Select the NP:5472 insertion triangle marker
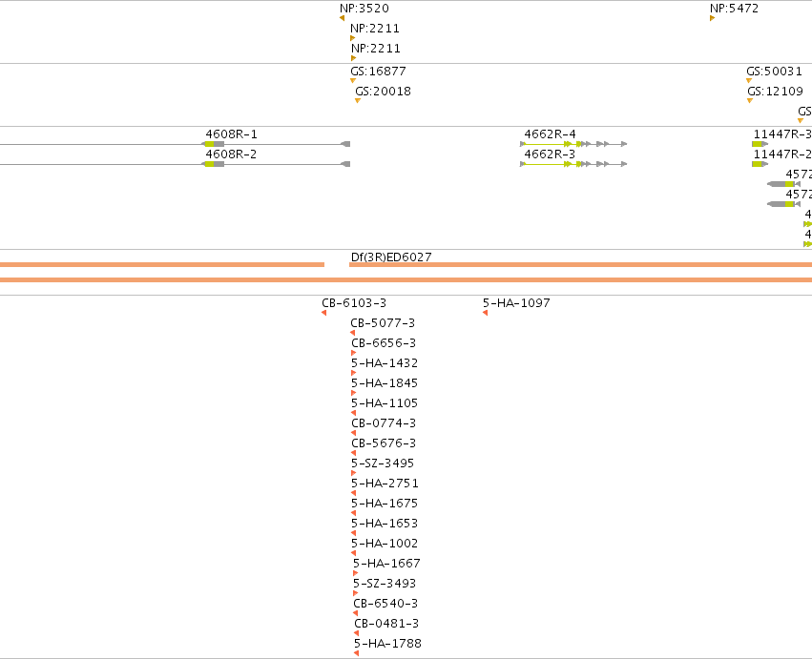The image size is (812, 659). (712, 18)
